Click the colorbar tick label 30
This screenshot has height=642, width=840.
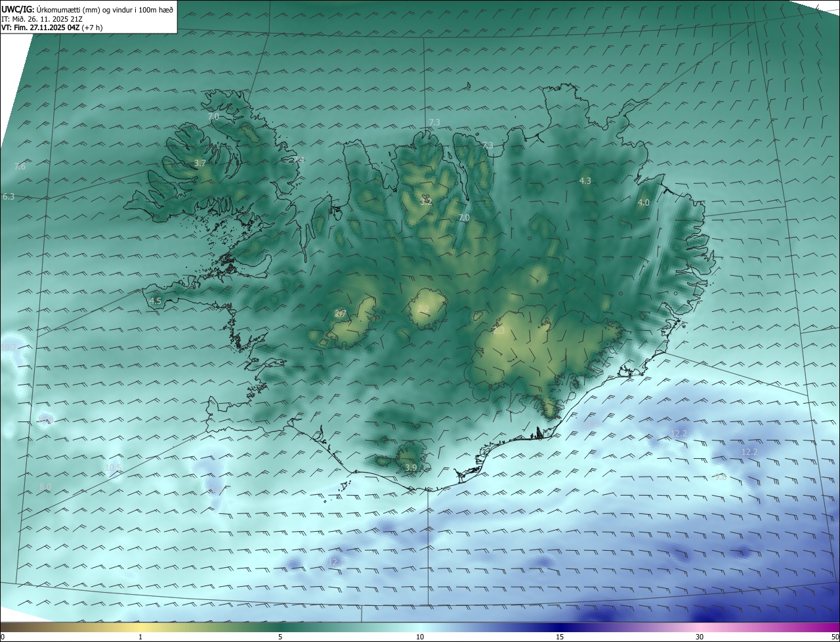click(x=700, y=637)
